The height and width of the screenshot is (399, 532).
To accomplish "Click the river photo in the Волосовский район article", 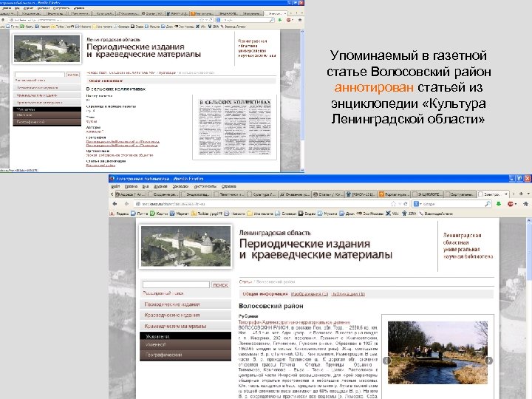I will point(437,353).
